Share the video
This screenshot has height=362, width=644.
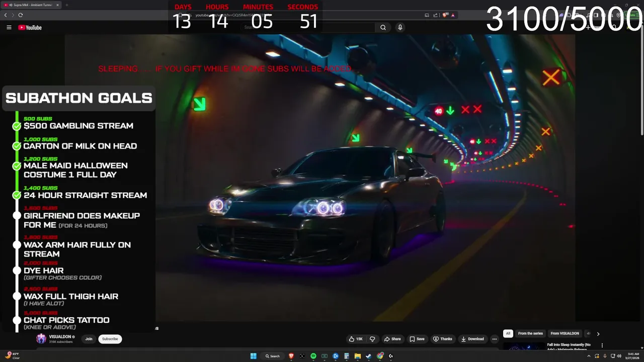[x=392, y=339]
